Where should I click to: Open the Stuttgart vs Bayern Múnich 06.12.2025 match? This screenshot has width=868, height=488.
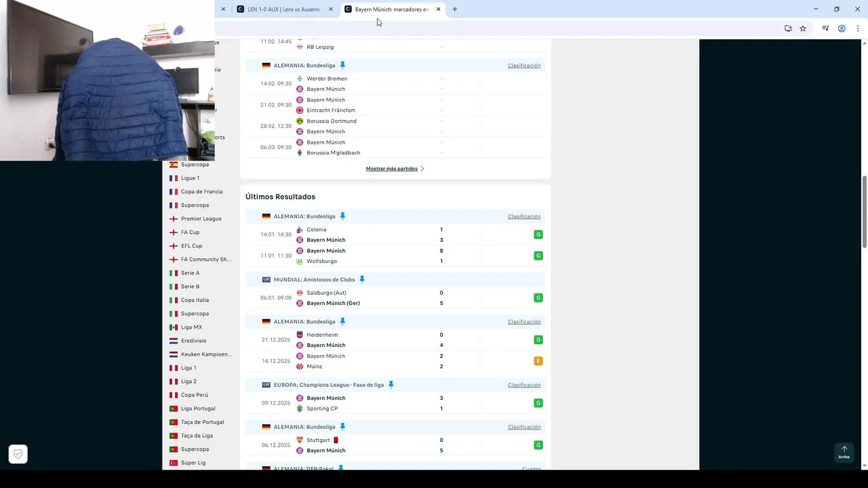point(395,445)
